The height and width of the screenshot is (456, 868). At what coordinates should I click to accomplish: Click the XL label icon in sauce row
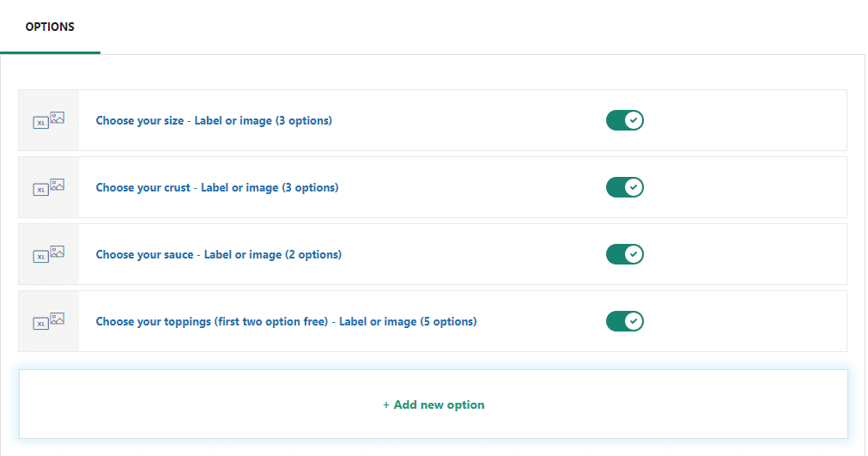[41, 257]
